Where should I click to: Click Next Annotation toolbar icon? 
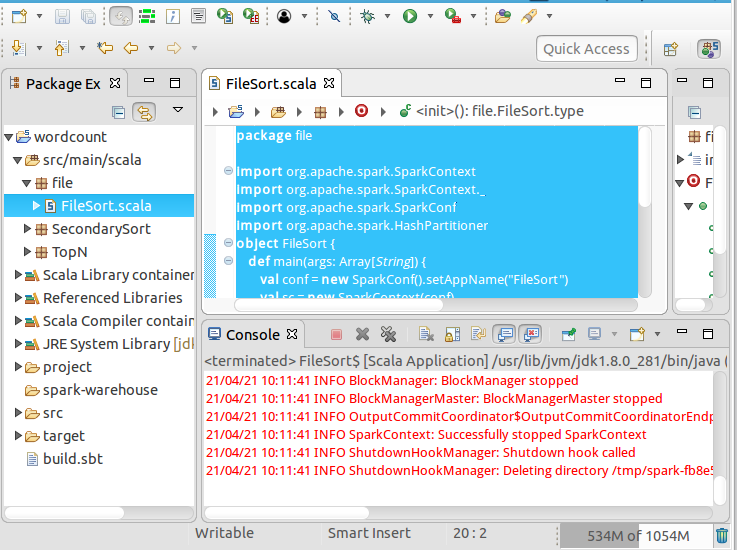coord(18,48)
